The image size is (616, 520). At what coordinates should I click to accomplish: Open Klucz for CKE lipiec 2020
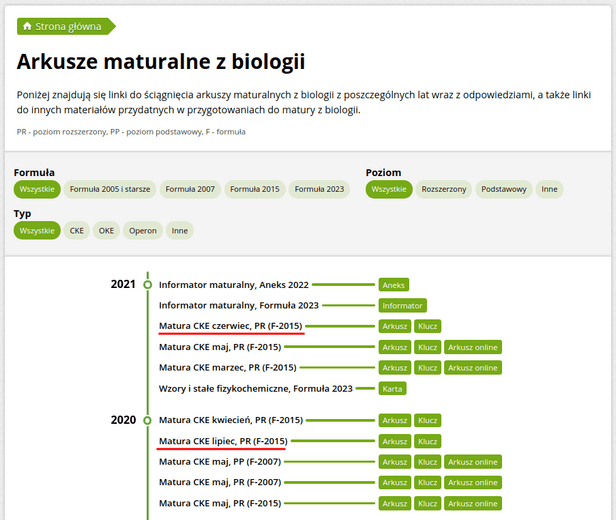(427, 441)
